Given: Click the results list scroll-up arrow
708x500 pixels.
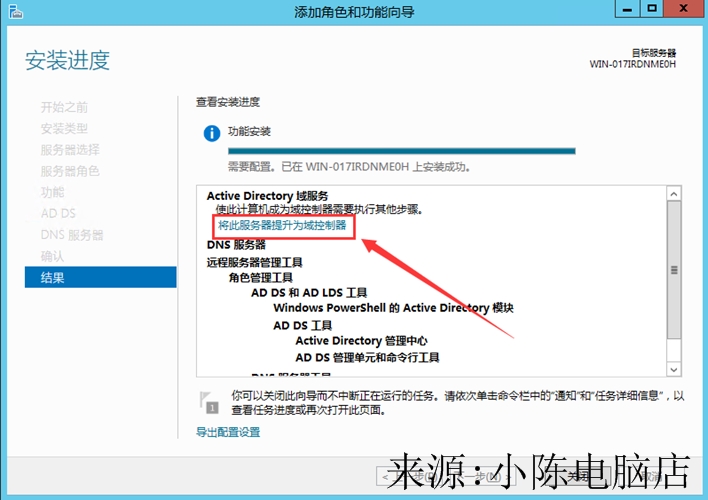Looking at the screenshot, I should click(x=674, y=194).
